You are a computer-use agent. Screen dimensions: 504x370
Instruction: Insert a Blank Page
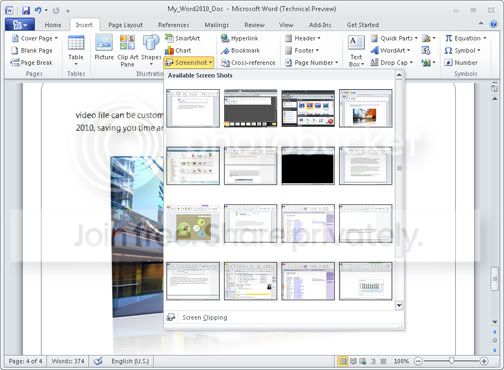tap(32, 50)
